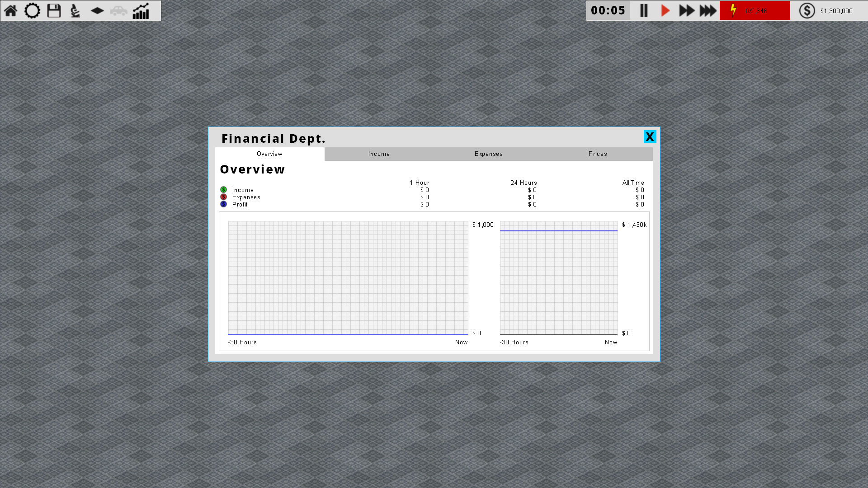Screen dimensions: 868x488
Task: Set game to normal play speed
Action: coord(665,10)
